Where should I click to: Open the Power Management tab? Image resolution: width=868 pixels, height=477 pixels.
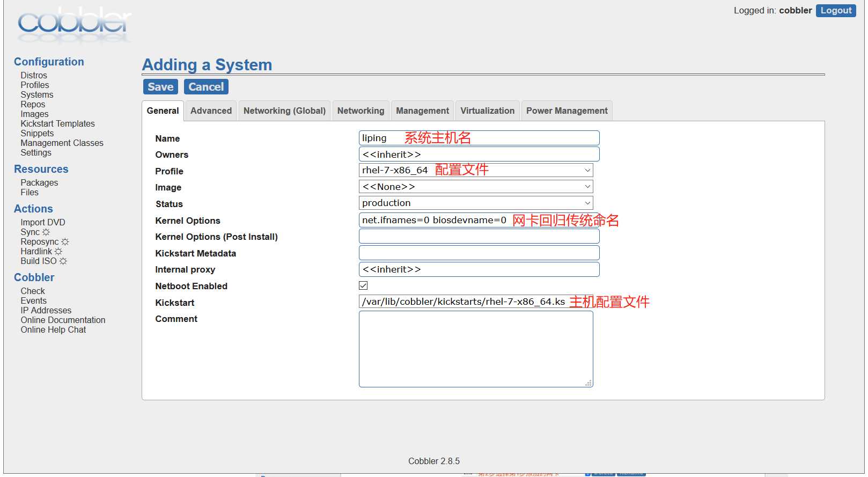point(567,111)
